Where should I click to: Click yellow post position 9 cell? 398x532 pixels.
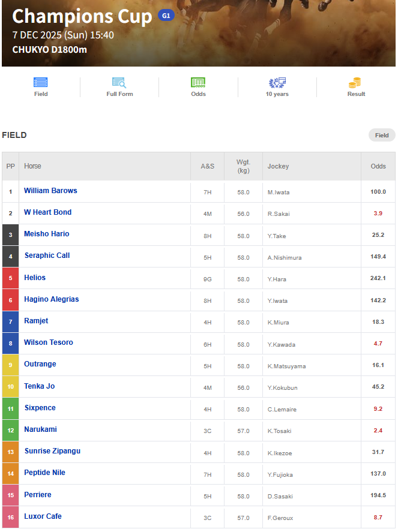pyautogui.click(x=11, y=365)
